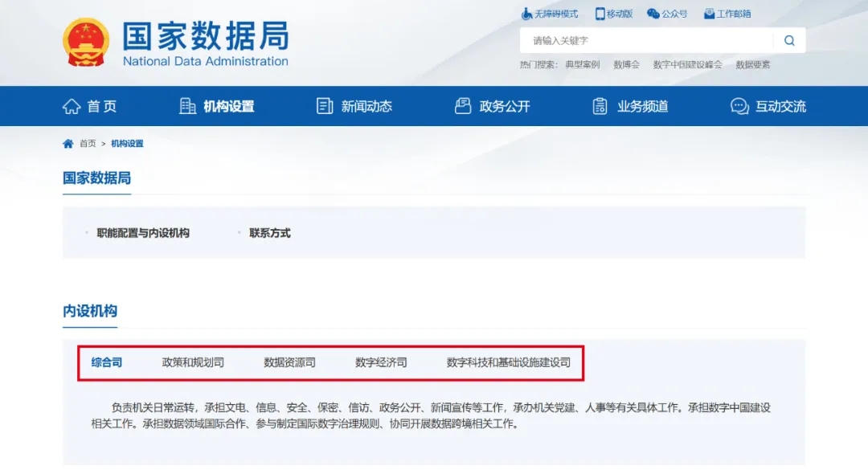Switch to the 政策和规划司 tab

coord(193,363)
